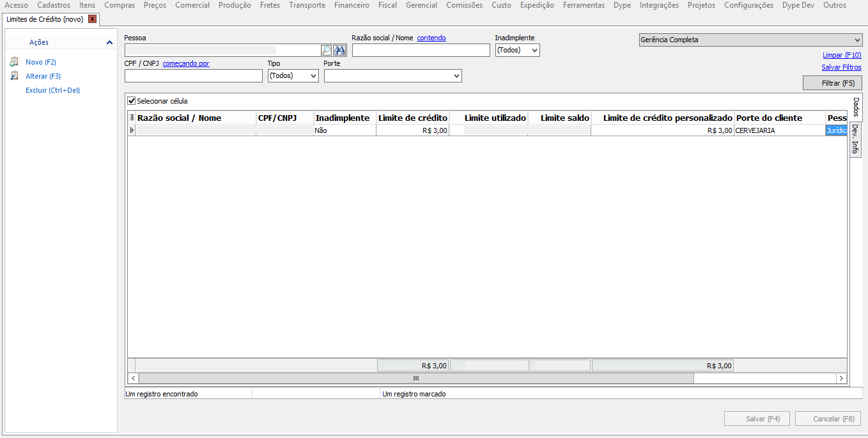Click the começando por filter mode link
Viewport: 868px width, 438px height.
pyautogui.click(x=186, y=63)
